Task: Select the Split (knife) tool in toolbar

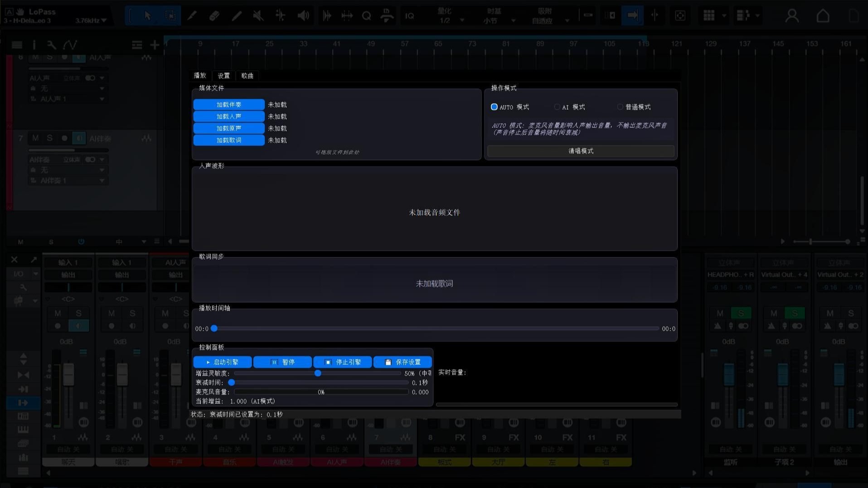Action: click(192, 16)
